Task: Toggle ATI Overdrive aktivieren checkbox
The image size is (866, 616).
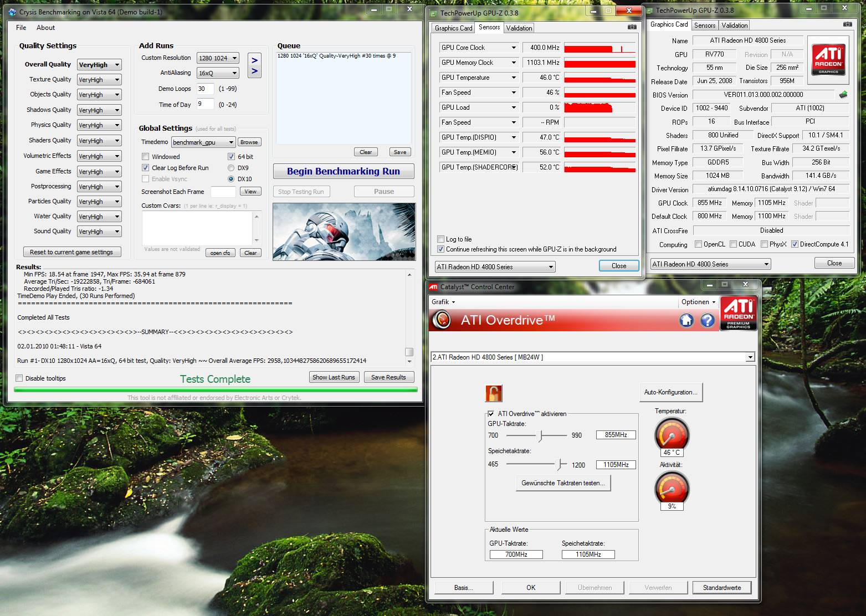Action: click(x=491, y=414)
